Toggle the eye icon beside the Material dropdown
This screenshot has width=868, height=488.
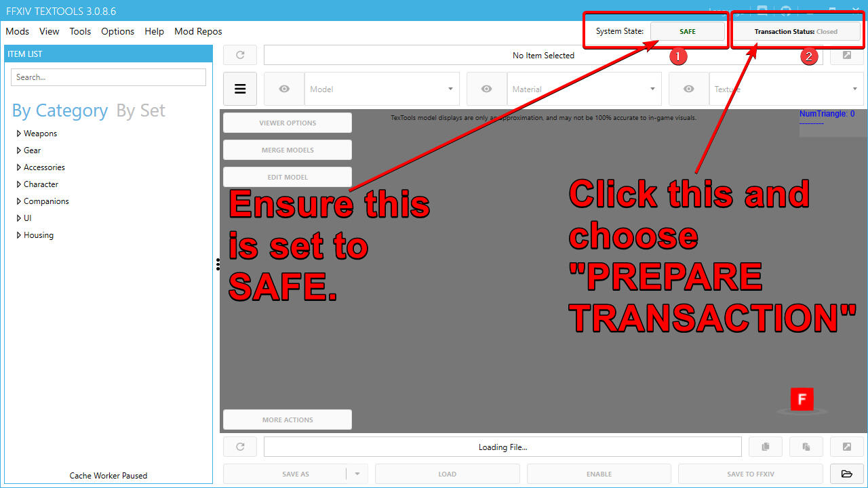(486, 89)
